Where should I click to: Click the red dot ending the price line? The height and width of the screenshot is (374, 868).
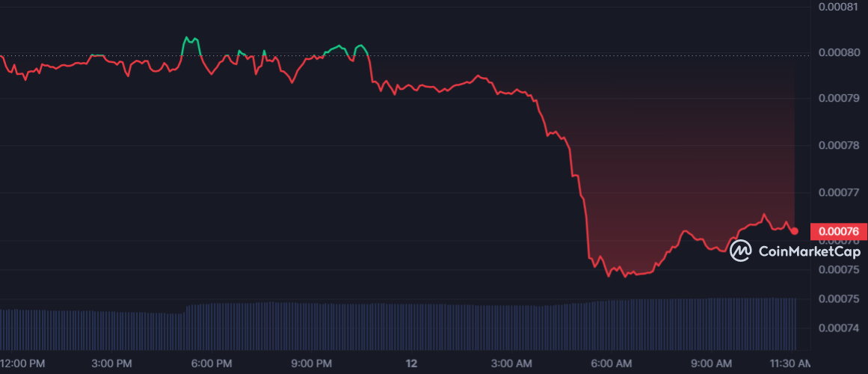point(795,231)
